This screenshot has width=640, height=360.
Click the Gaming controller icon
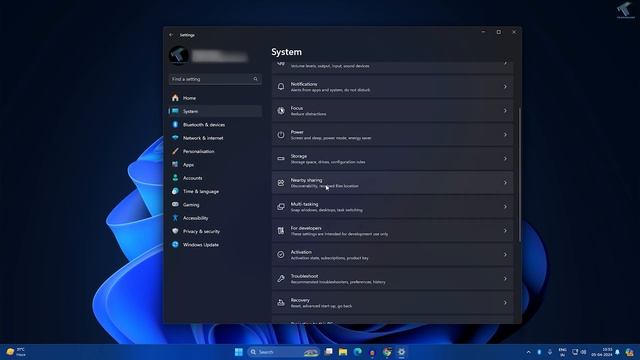point(175,204)
